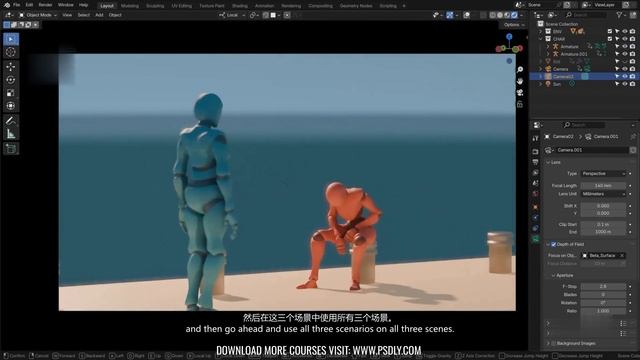640x360 pixels.
Task: Open the Object properties tab
Action: 536,207
